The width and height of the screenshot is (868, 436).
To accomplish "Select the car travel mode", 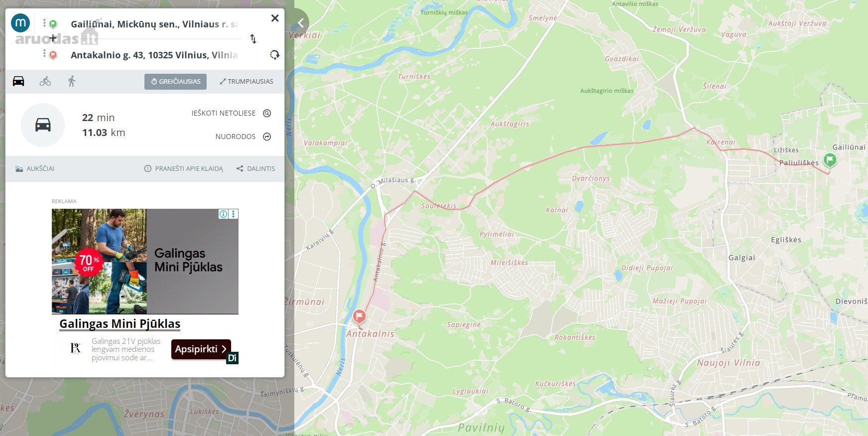I will coord(18,81).
